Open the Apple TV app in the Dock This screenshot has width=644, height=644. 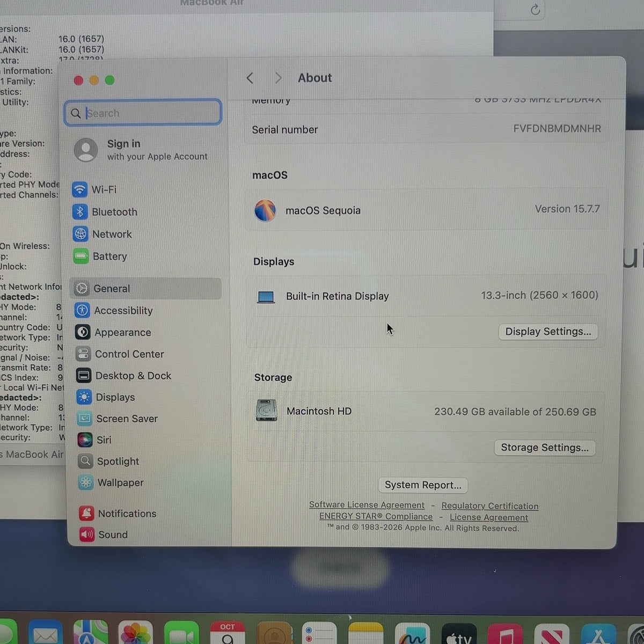coord(459,634)
